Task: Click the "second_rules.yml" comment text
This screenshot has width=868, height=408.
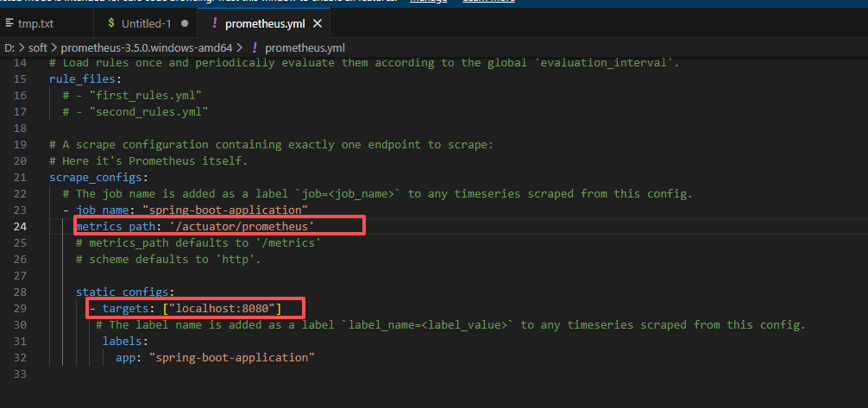Action: pos(148,112)
